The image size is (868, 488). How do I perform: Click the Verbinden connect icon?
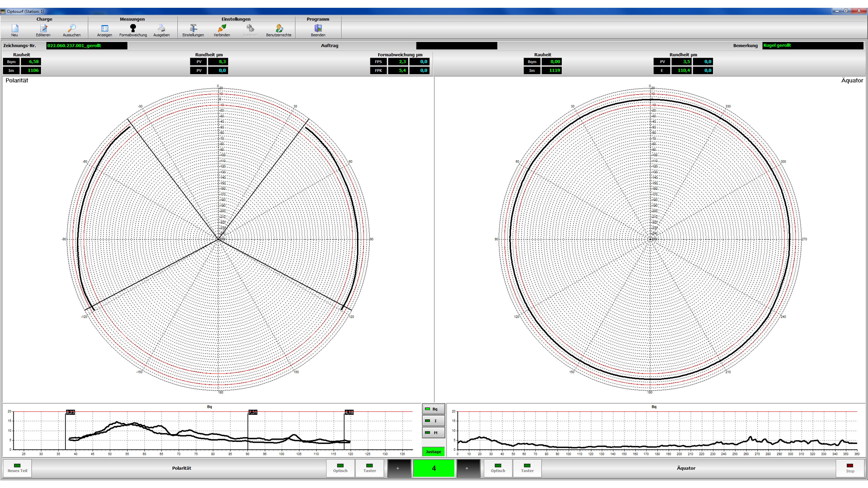click(x=222, y=30)
